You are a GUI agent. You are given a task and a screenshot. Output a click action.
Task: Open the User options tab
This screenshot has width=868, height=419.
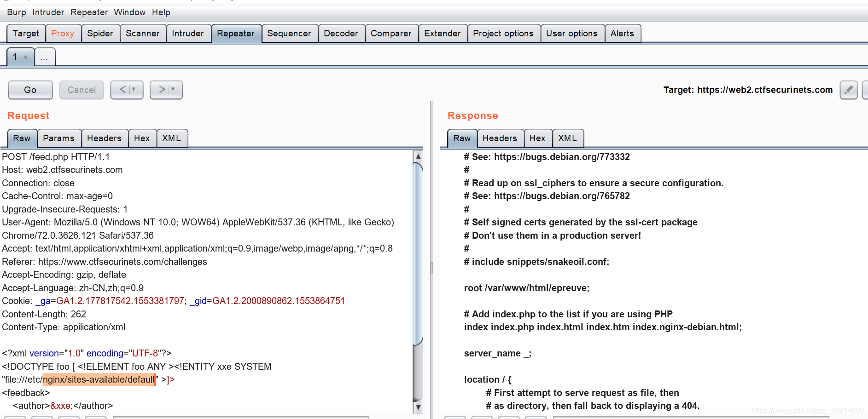(572, 34)
